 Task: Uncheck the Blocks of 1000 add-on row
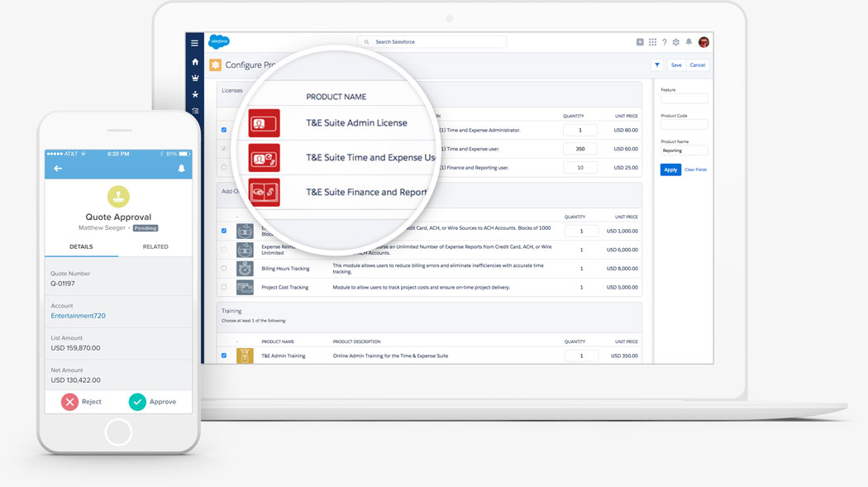click(224, 231)
